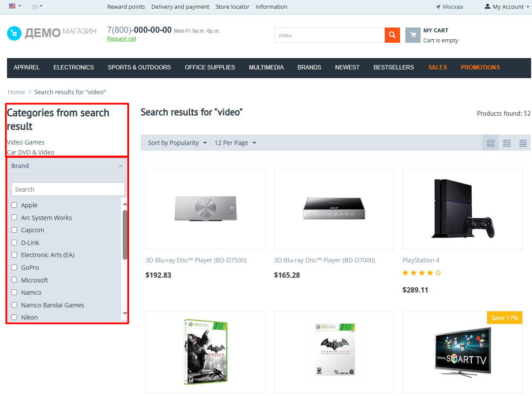The image size is (532, 396).
Task: Select Electronic Arts (EA) checkbox
Action: [x=14, y=255]
